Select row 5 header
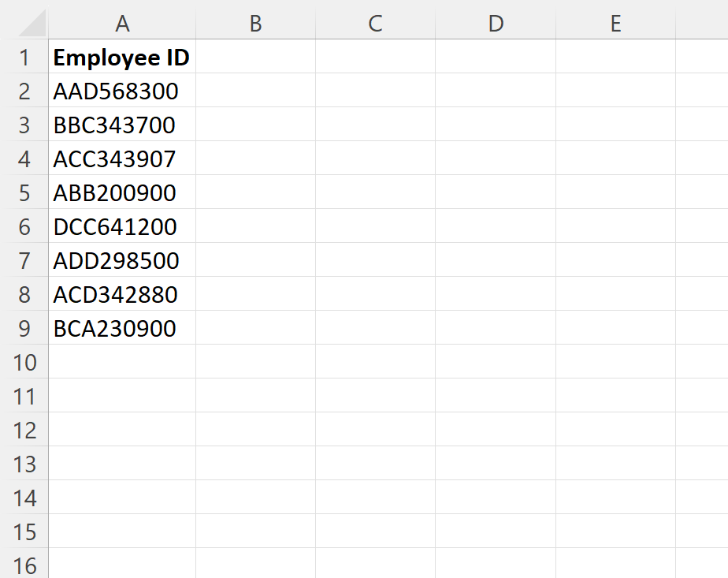The width and height of the screenshot is (728, 578). 25,193
